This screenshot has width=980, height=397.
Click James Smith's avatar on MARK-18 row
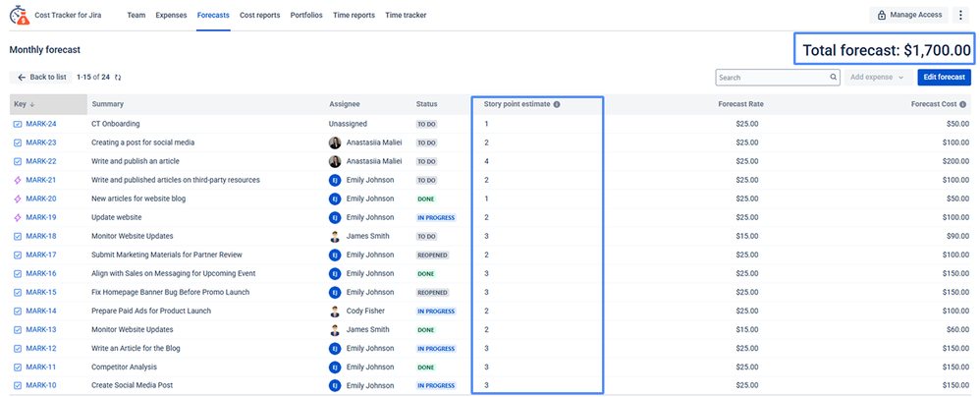coord(335,236)
